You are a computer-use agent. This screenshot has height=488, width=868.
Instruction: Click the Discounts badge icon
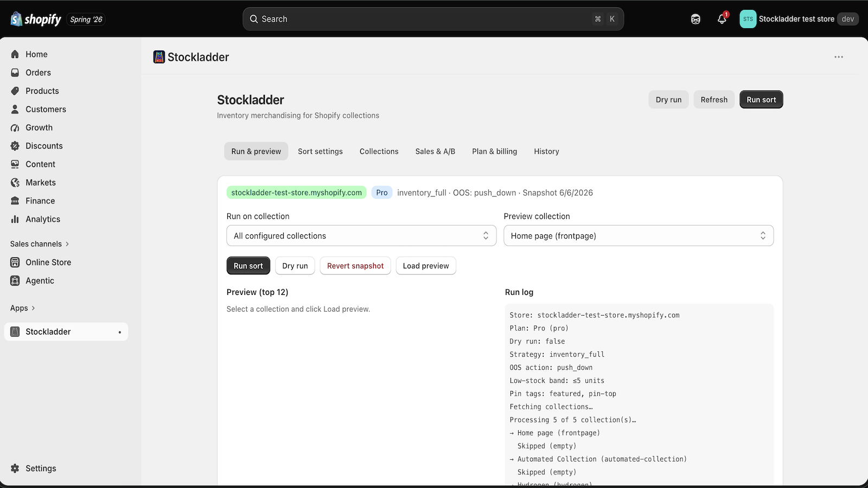[15, 146]
